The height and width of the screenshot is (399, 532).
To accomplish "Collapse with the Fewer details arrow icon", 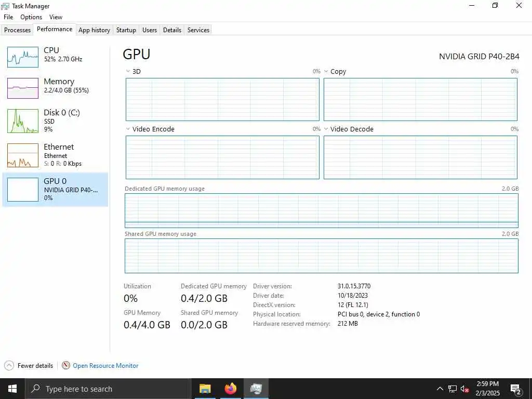I will [9, 365].
